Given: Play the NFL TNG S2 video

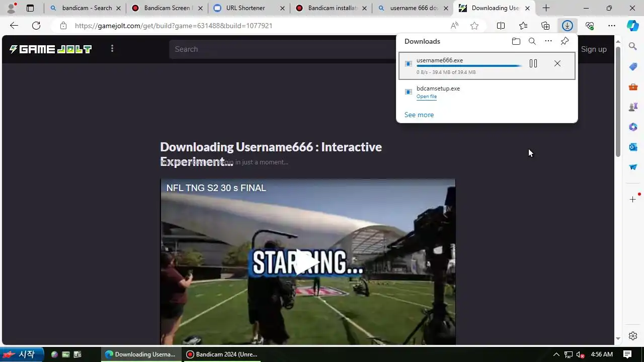Looking at the screenshot, I should (x=307, y=262).
